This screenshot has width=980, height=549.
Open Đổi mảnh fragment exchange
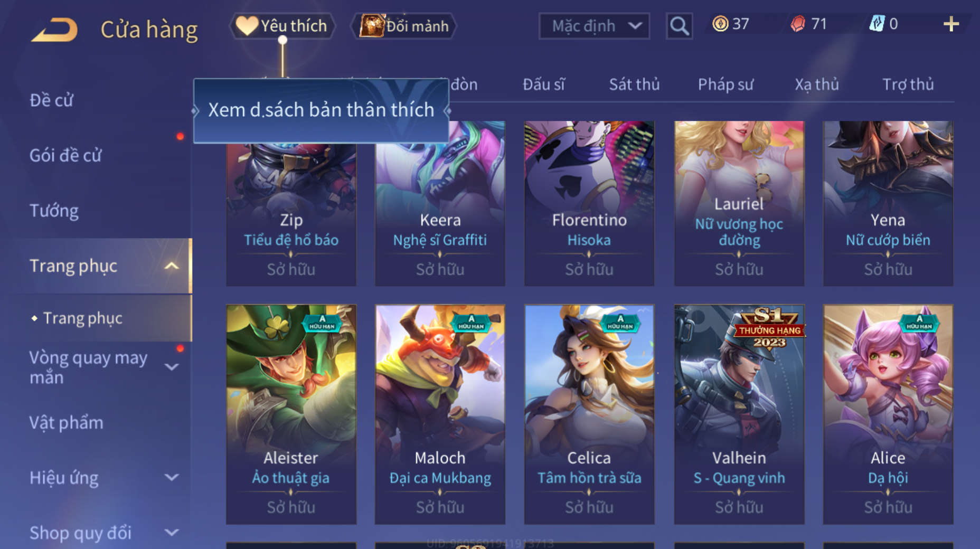coord(404,26)
